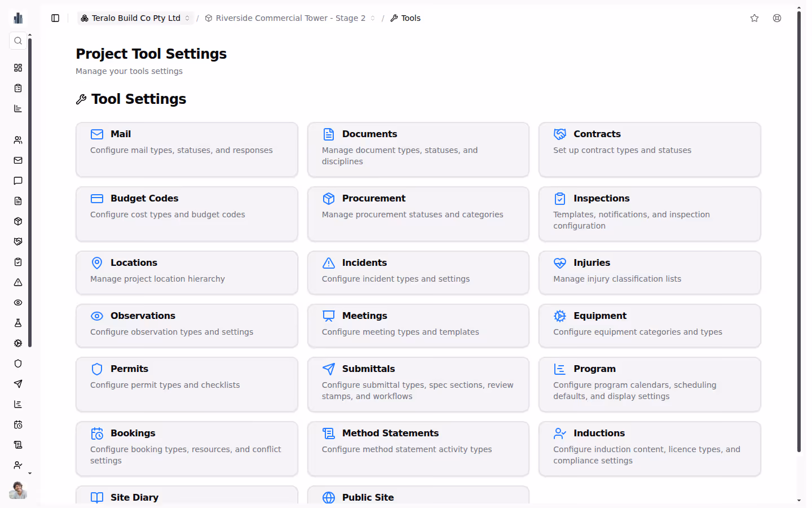Open the Inspections settings card
812x508 pixels.
click(x=650, y=214)
